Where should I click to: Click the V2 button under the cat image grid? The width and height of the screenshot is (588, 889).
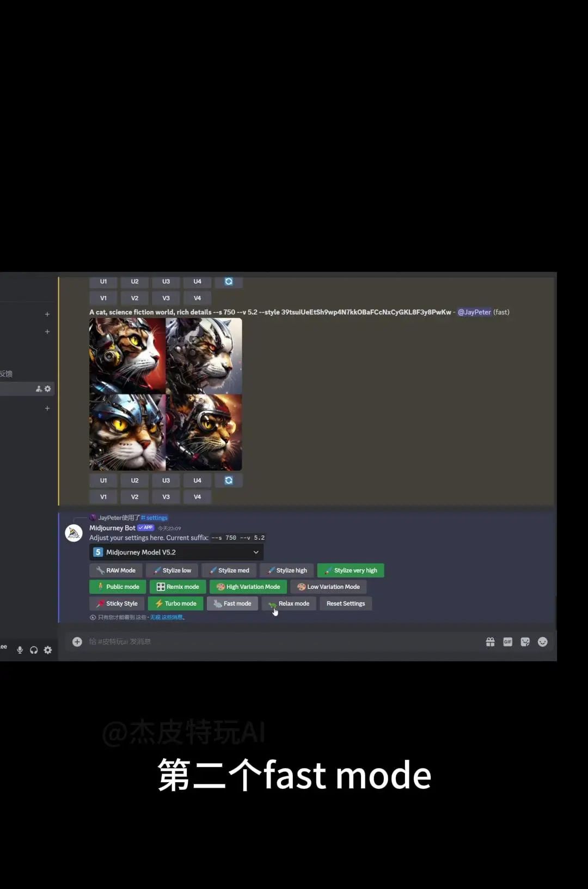(134, 497)
